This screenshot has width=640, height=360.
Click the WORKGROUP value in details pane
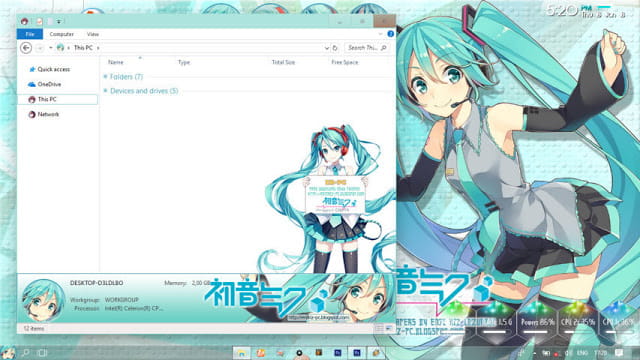click(x=121, y=300)
